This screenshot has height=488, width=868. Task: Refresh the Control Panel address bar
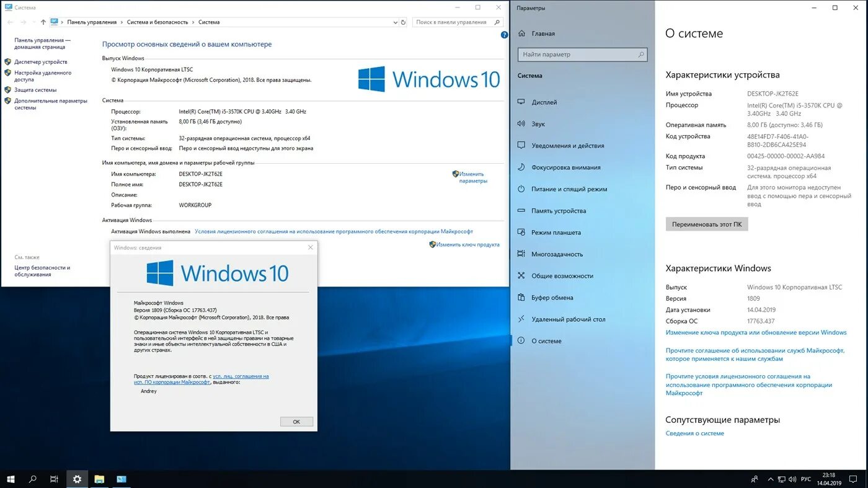point(404,22)
